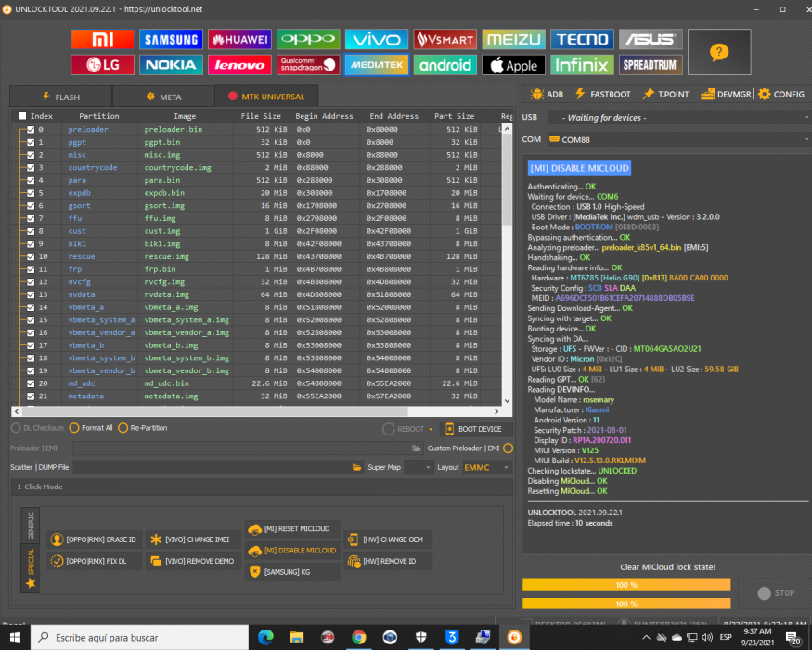Open the Windows Start menu
Image resolution: width=812 pixels, height=650 pixels.
point(15,637)
